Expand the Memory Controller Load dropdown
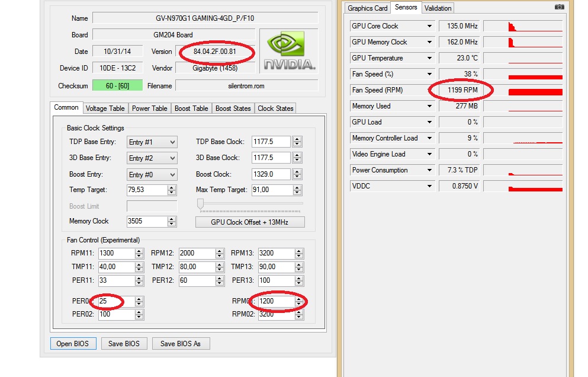The width and height of the screenshot is (588, 377). 429,138
